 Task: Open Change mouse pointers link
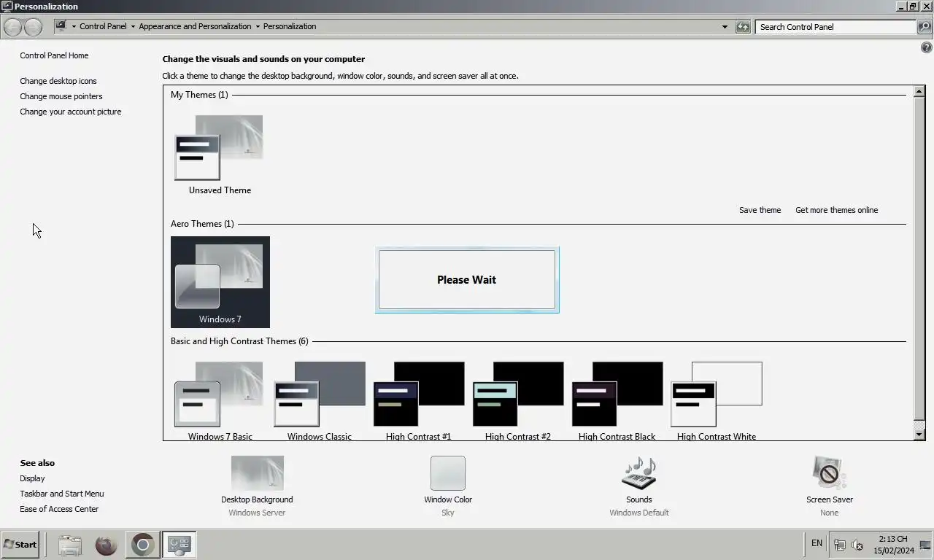pos(61,96)
